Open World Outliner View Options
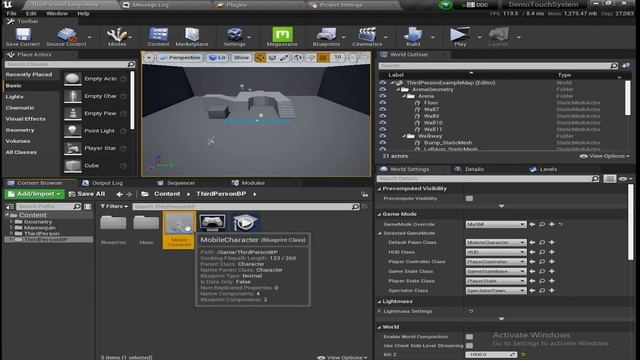Viewport: 640px width, 360px height. tap(604, 156)
